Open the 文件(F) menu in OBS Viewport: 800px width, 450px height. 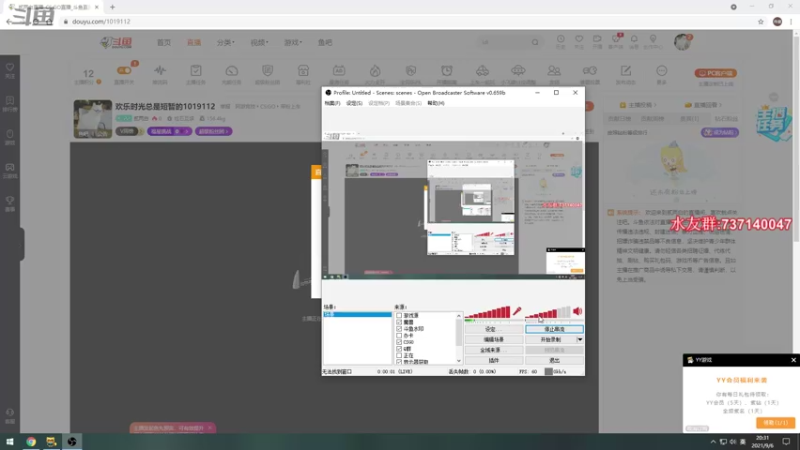coord(332,103)
